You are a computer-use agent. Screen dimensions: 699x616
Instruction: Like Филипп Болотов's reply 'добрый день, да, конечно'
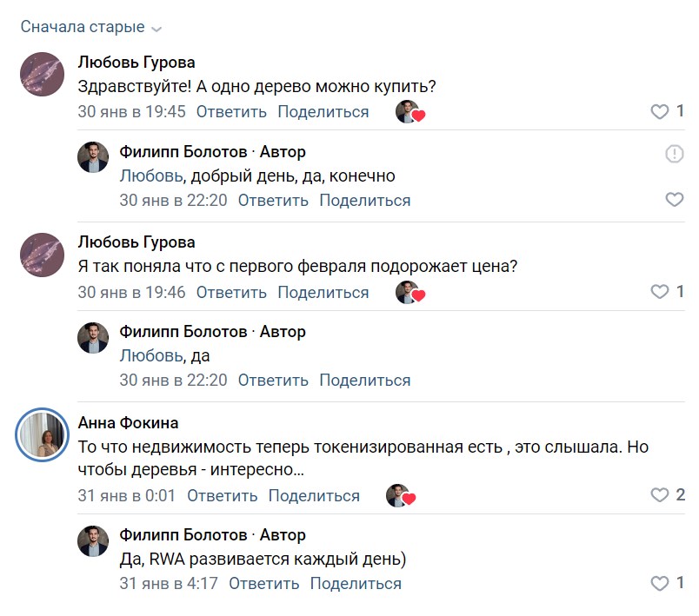(x=675, y=200)
